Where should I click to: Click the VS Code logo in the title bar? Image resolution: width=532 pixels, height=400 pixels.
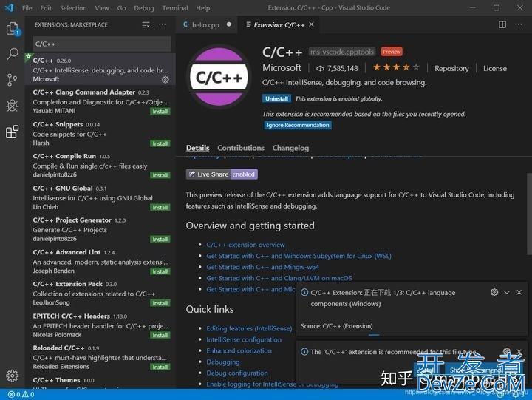pos(9,7)
